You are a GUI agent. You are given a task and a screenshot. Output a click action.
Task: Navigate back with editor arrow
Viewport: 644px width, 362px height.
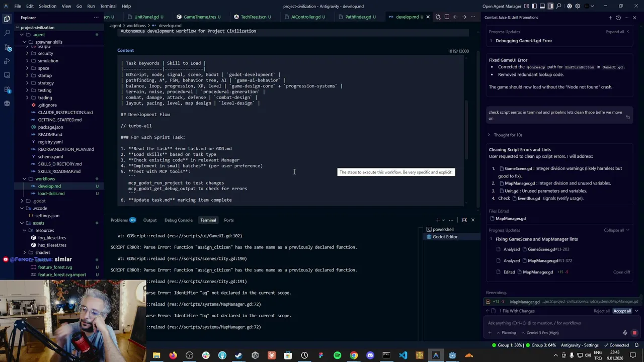455,17
